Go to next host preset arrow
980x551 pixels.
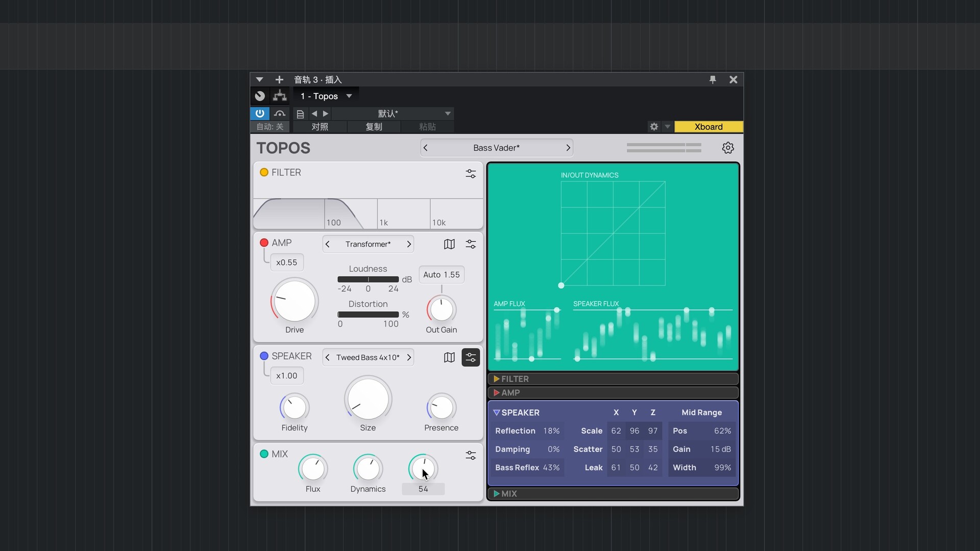point(326,114)
